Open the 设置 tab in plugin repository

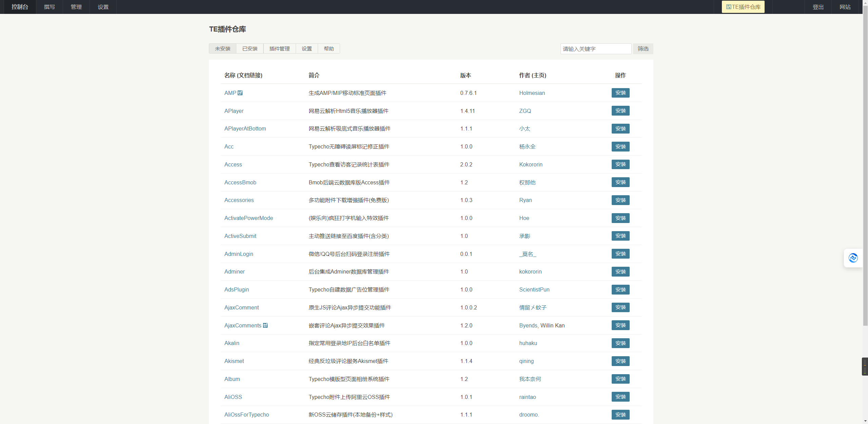click(307, 48)
